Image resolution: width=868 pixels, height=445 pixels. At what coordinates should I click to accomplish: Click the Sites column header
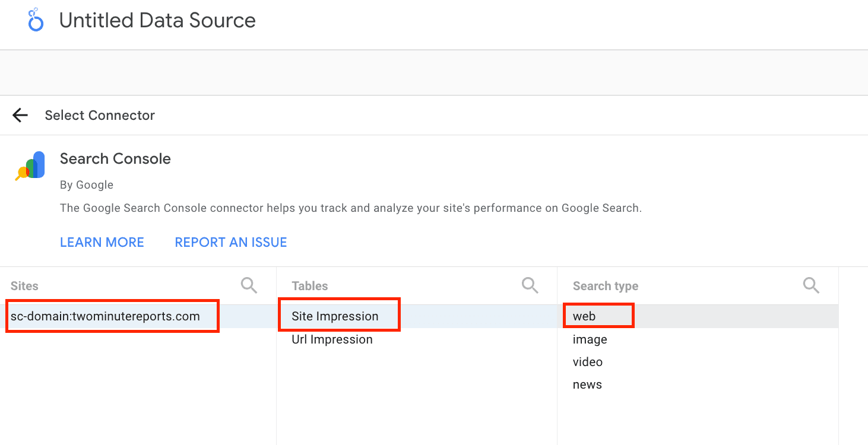point(24,285)
